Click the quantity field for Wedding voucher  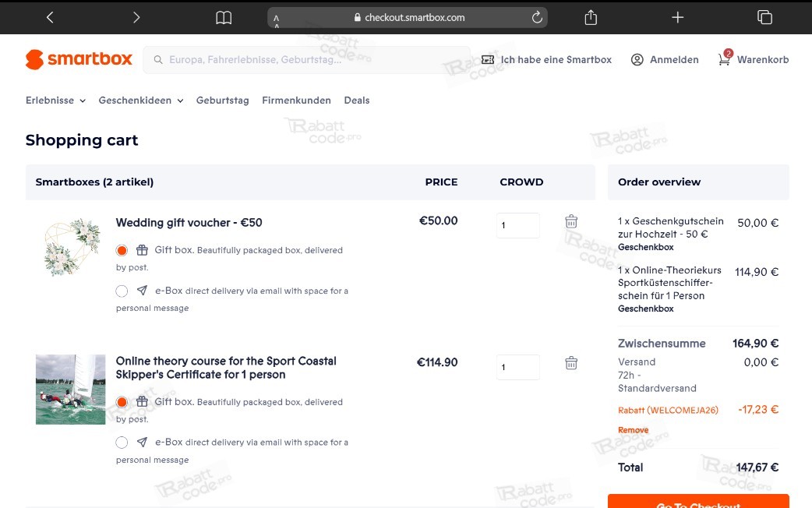point(518,225)
